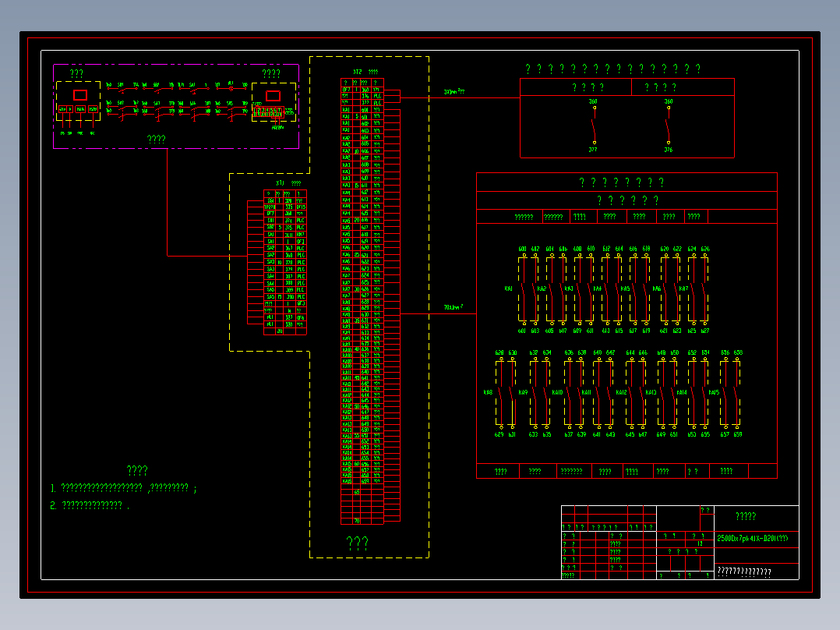Viewport: 840px width, 630px height.
Task: Click the red display rectangle in left device box
Action: pyautogui.click(x=80, y=95)
